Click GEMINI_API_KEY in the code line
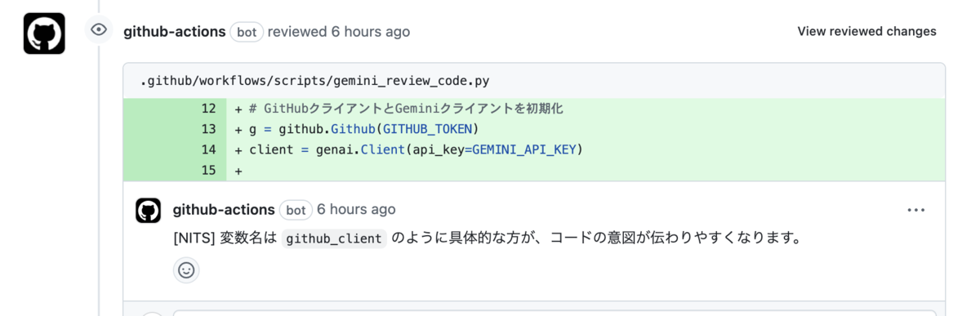This screenshot has height=316, width=980. pyautogui.click(x=524, y=149)
